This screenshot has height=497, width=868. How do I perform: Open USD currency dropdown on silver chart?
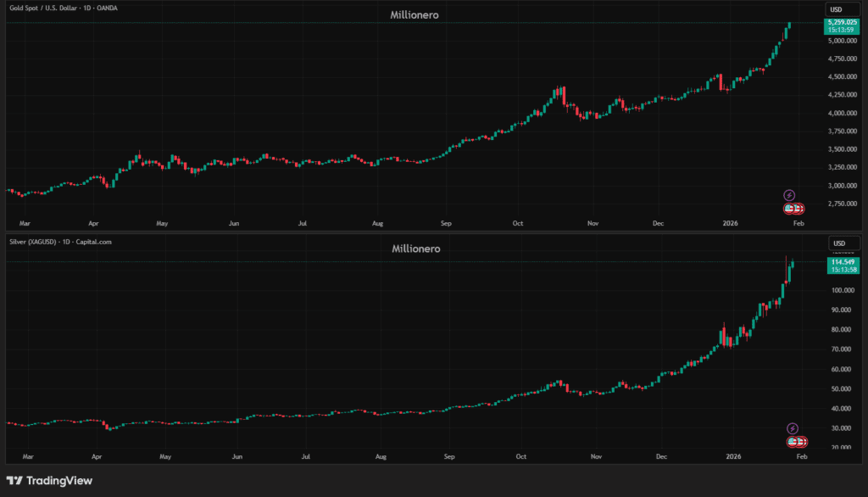click(837, 243)
